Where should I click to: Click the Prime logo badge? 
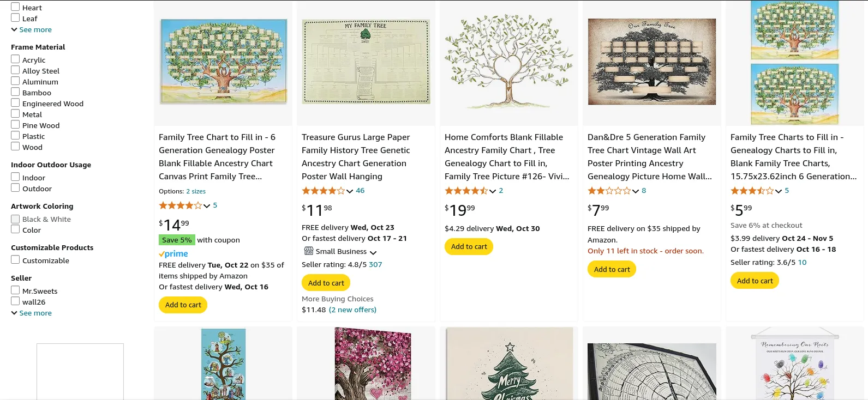pos(173,254)
